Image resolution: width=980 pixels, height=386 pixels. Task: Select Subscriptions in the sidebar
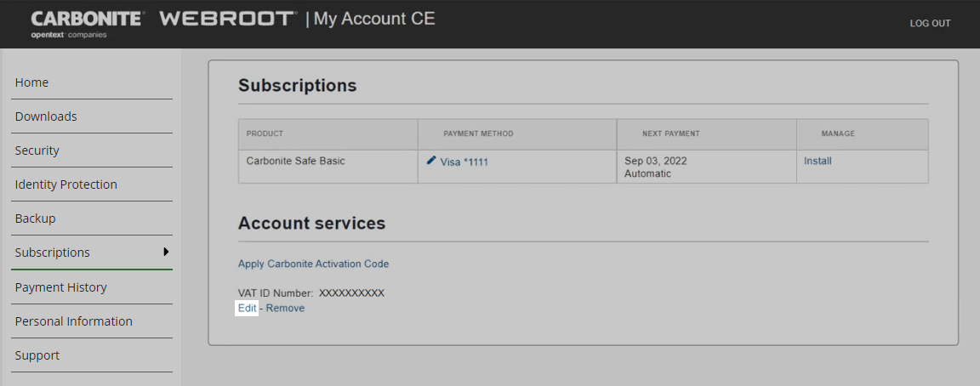(x=53, y=253)
